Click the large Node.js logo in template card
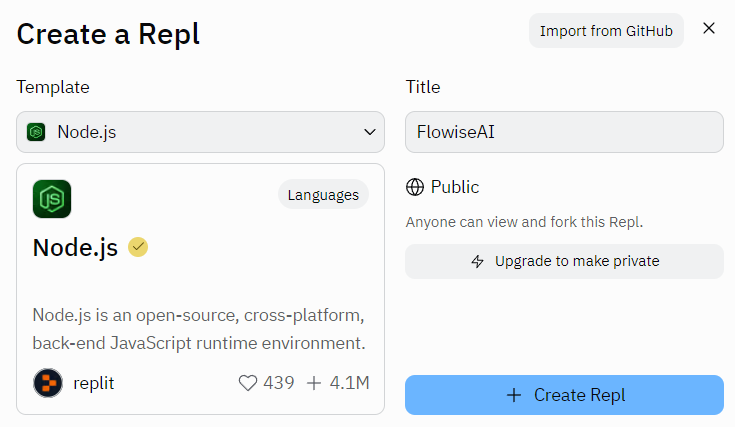Screen dimensions: 735x427 tap(52, 199)
